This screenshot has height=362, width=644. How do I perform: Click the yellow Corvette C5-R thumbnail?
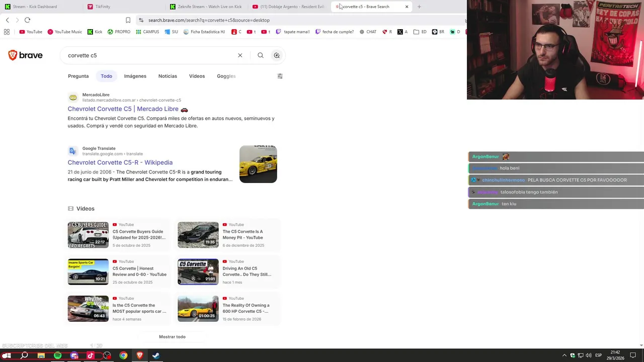258,164
